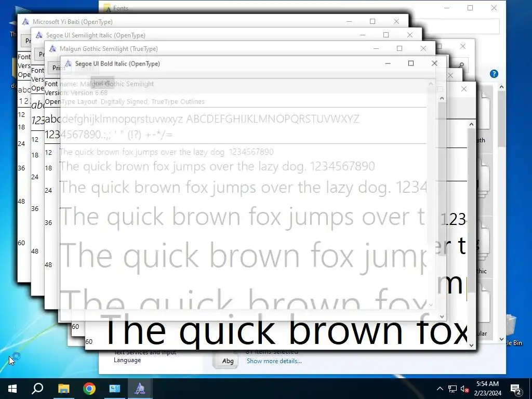The image size is (532, 399).
Task: Click the Print button in Segoe UI Semilight Italic window
Action: [39, 54]
